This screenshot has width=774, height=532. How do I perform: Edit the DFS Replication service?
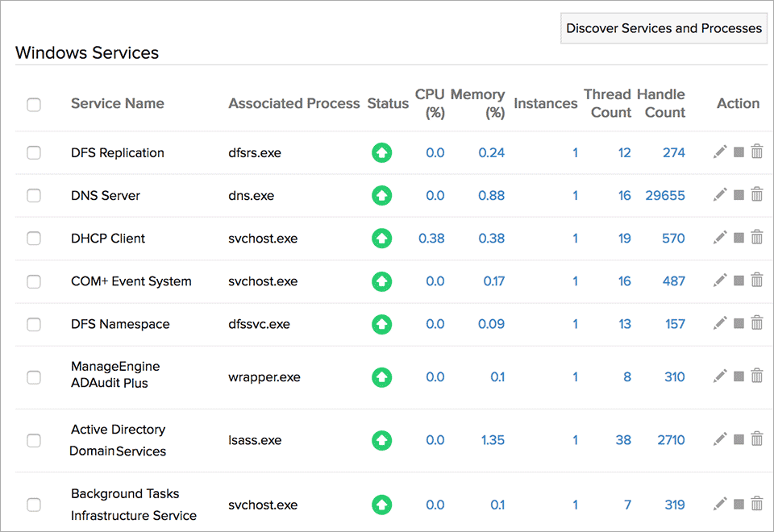pos(720,152)
